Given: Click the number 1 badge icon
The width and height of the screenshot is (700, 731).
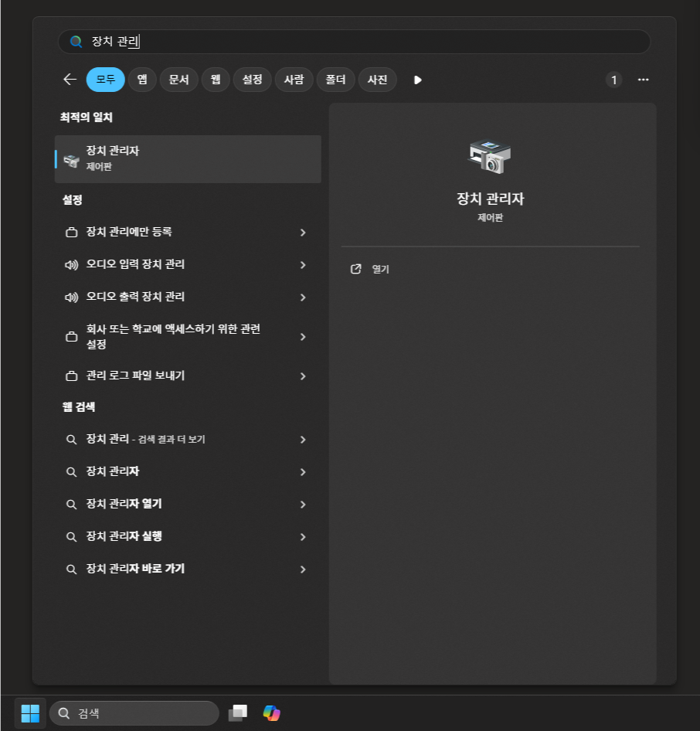Looking at the screenshot, I should coord(613,80).
